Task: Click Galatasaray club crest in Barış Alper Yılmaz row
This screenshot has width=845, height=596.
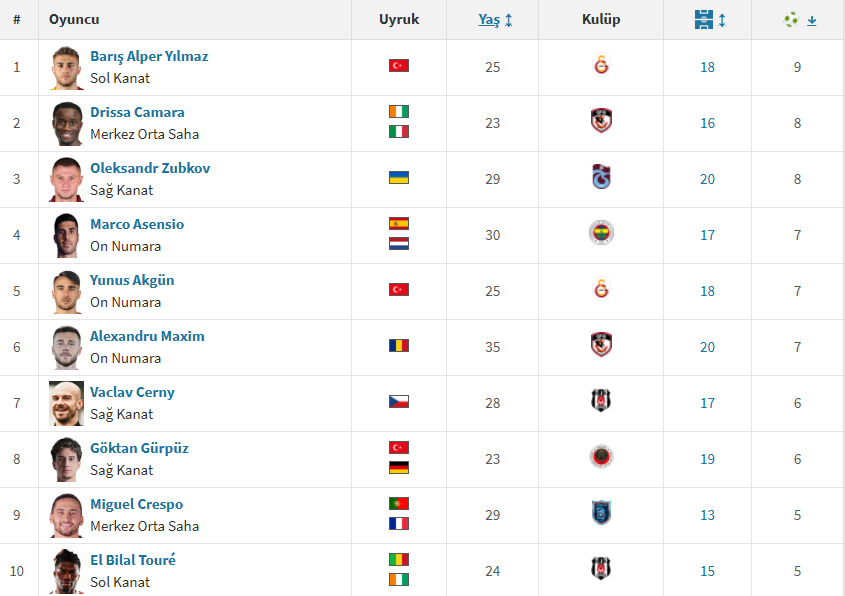Action: tap(601, 67)
